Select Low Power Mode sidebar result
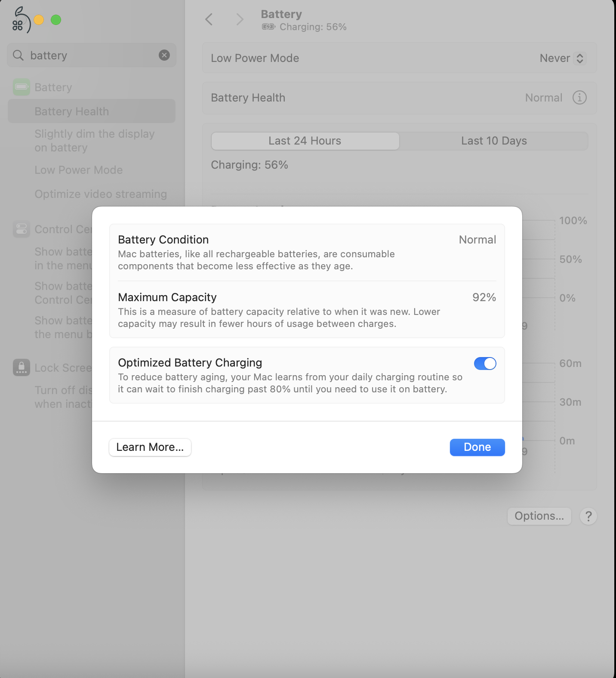 pyautogui.click(x=79, y=170)
